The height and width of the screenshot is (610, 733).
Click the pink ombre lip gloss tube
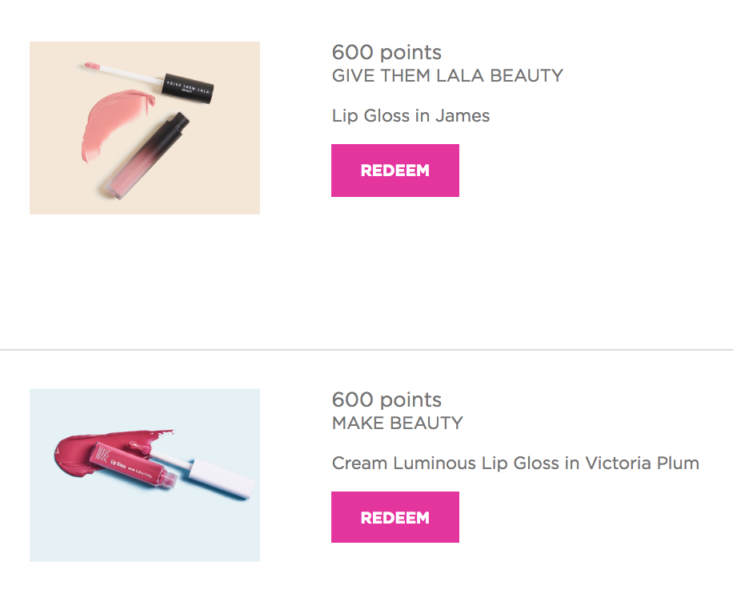point(146,157)
